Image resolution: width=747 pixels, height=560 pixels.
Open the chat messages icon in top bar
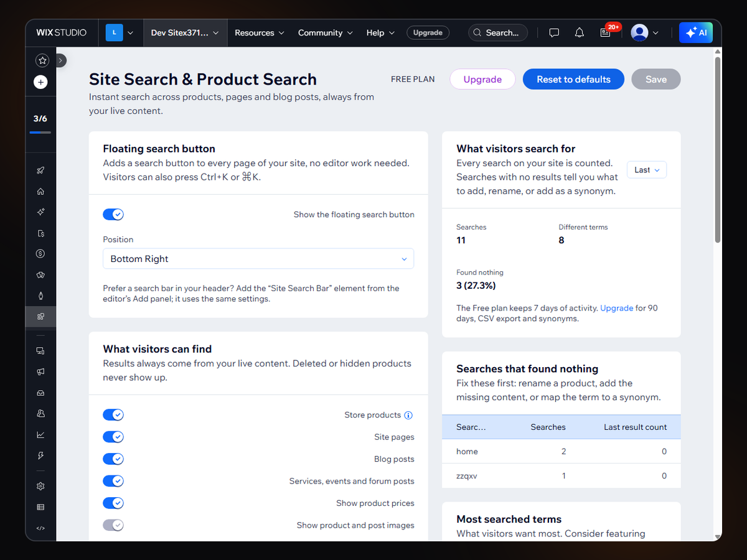tap(554, 33)
